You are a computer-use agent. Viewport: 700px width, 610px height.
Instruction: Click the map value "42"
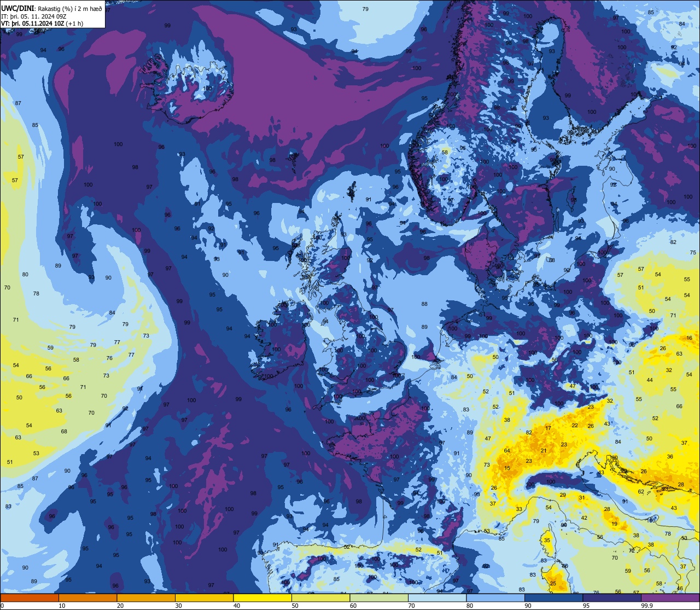click(x=584, y=518)
